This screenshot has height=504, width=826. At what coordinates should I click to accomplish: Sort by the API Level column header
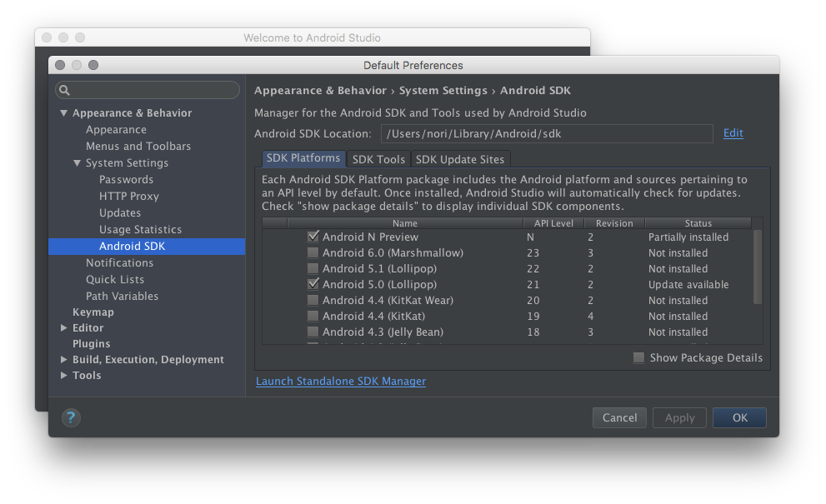pos(553,223)
